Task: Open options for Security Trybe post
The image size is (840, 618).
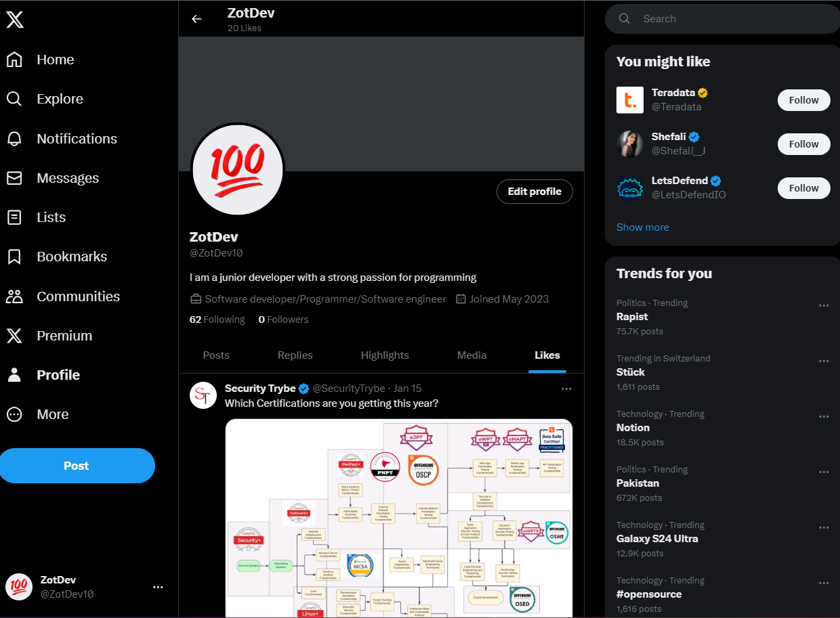Action: click(x=567, y=389)
